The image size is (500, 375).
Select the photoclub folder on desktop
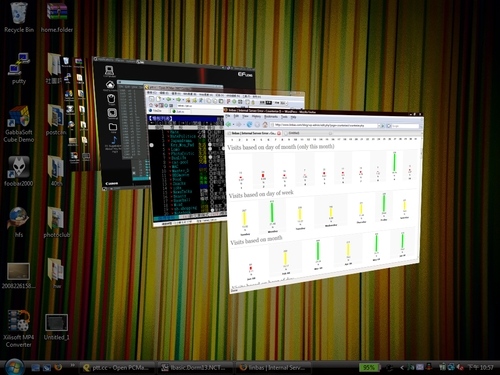56,222
